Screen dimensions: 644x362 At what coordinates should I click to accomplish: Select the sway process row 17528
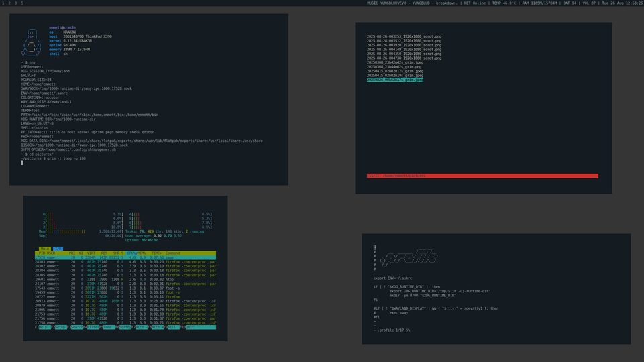125,257
